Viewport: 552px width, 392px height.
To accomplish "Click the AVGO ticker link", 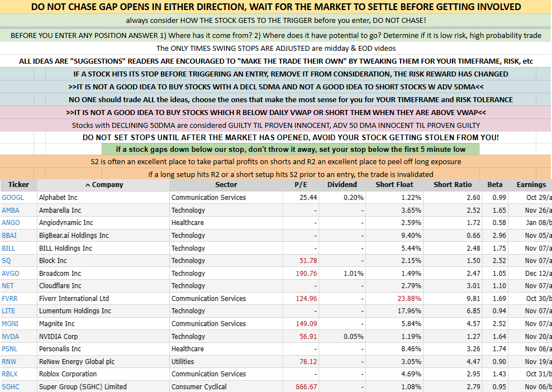I will [11, 273].
